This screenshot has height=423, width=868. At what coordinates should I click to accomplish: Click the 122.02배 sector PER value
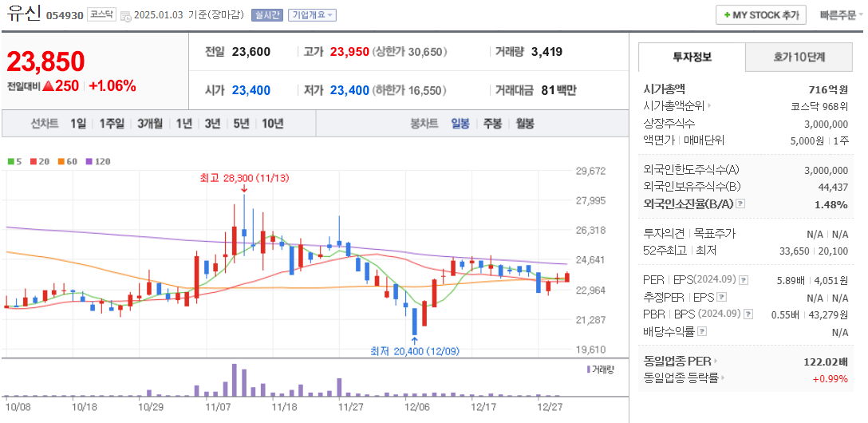tap(826, 362)
